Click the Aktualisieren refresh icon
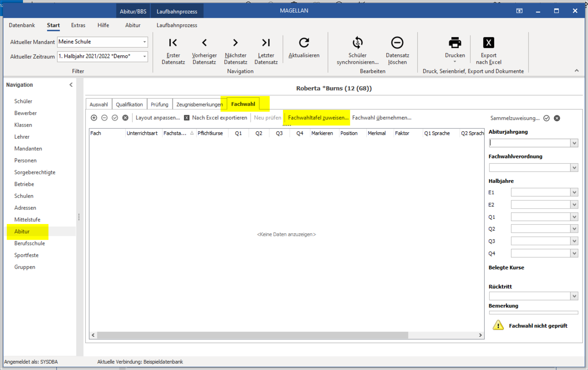588x370 pixels. click(x=304, y=43)
